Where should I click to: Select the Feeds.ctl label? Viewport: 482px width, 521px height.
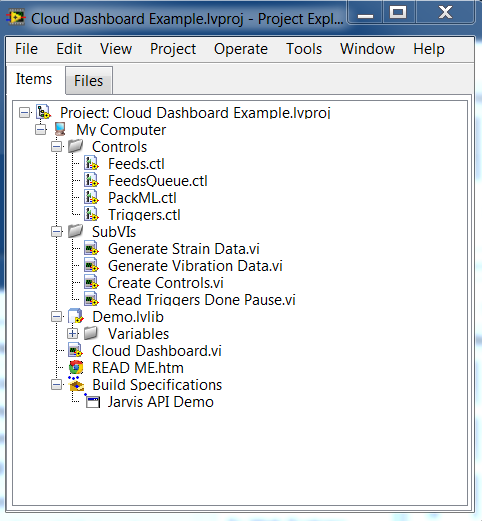pos(136,164)
